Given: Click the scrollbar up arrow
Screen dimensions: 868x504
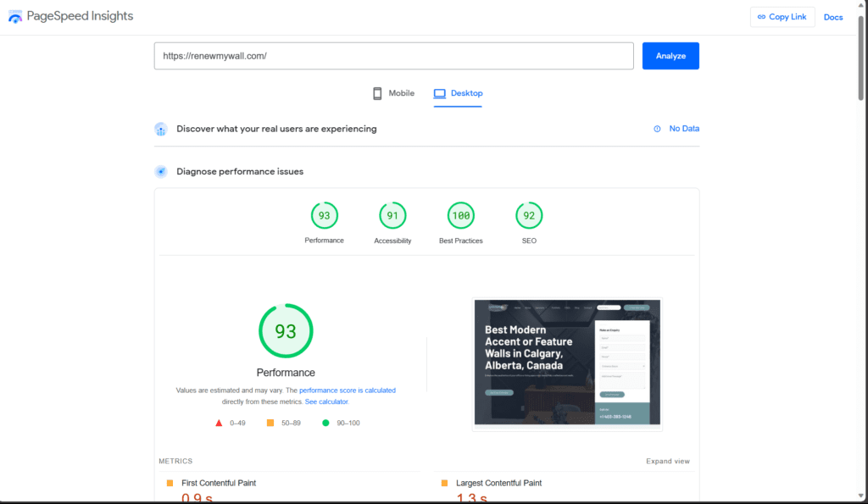Looking at the screenshot, I should click(861, 5).
